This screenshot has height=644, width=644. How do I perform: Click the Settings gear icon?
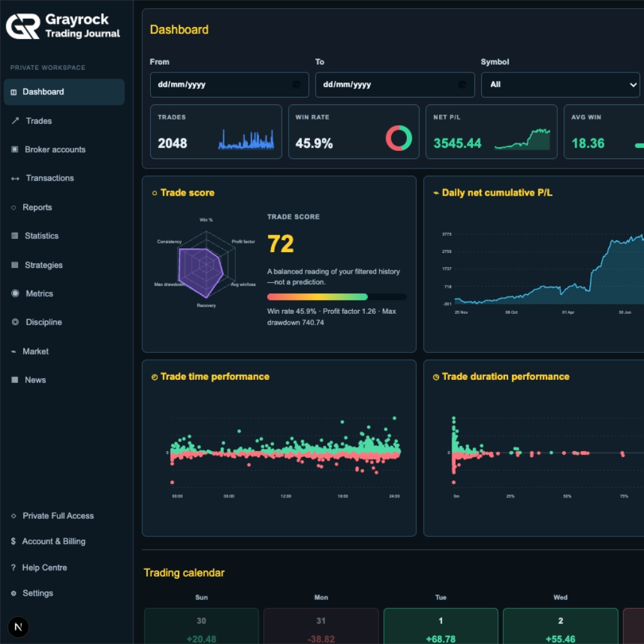click(x=14, y=593)
